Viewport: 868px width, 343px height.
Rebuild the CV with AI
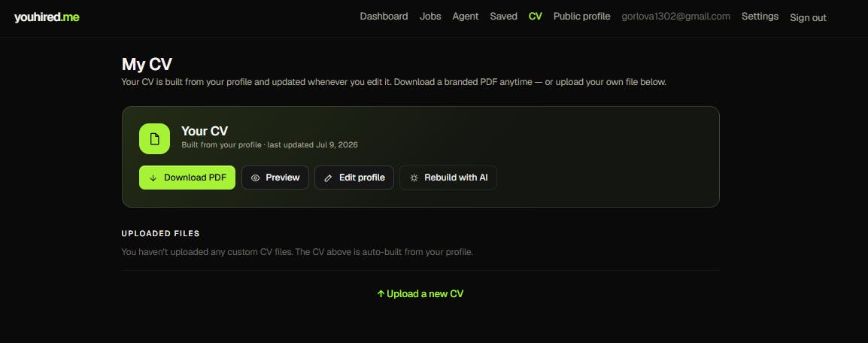click(x=448, y=178)
